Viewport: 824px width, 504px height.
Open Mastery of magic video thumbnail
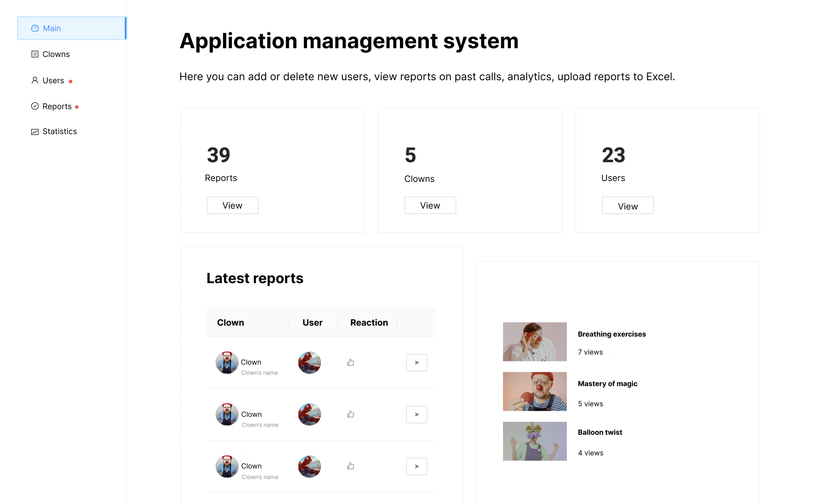click(535, 391)
